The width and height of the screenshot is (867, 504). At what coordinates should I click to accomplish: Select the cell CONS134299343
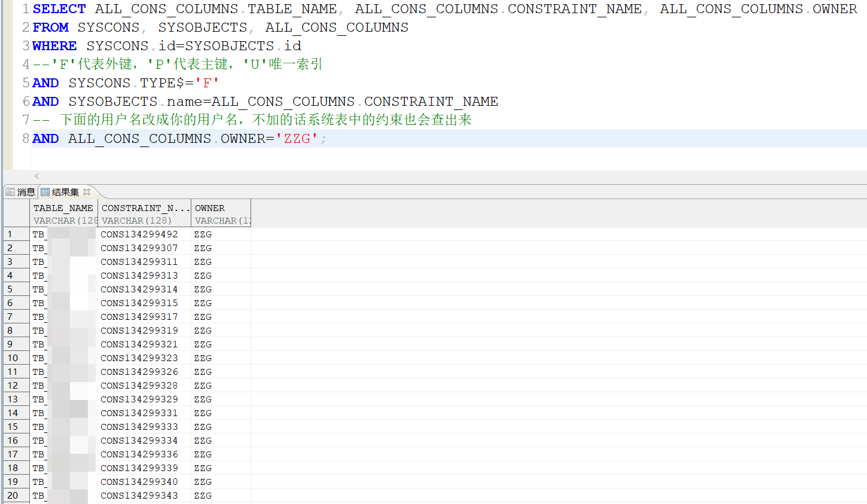144,496
